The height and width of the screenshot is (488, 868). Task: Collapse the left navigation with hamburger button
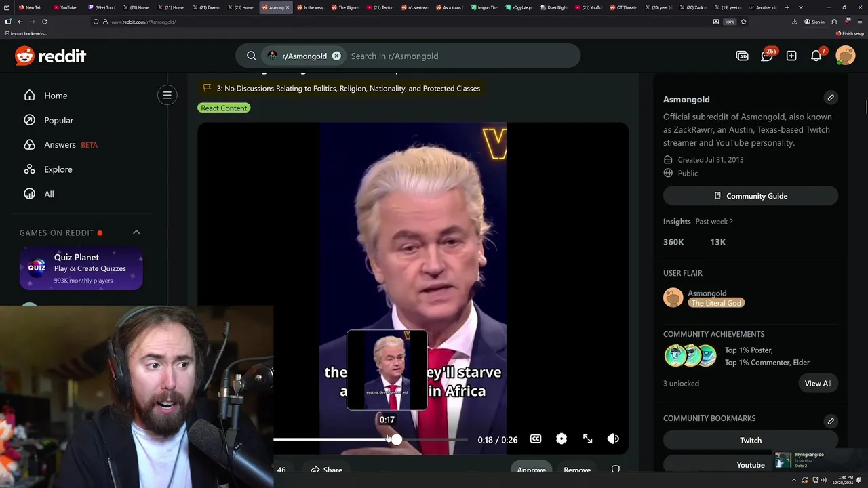tap(167, 95)
